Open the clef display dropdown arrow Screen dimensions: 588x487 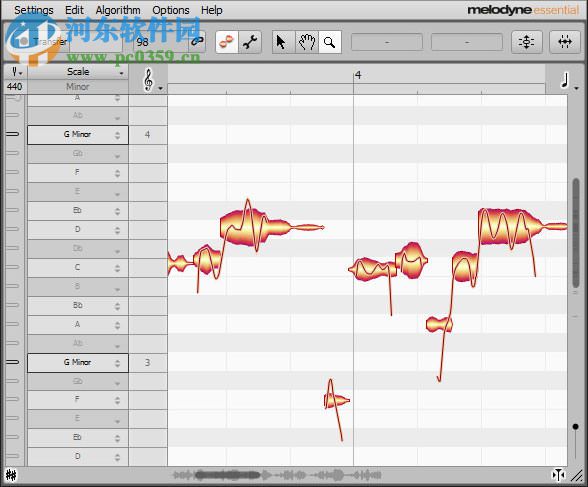160,88
